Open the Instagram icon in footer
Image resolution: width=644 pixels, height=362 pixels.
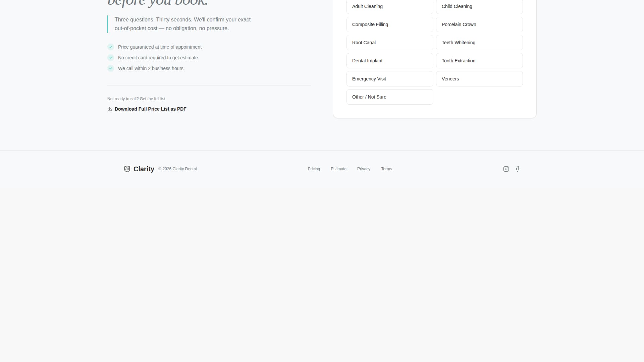point(506,169)
